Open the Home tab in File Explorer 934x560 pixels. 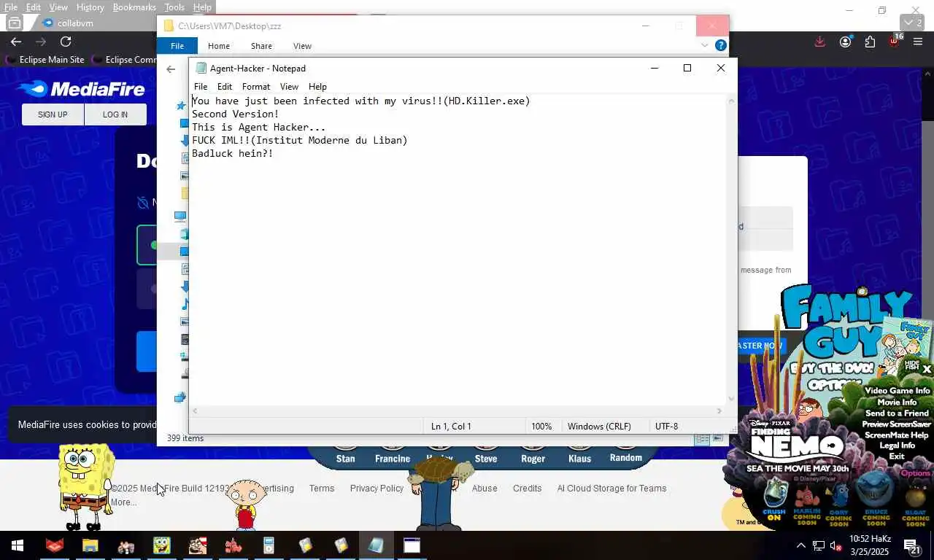pos(219,46)
